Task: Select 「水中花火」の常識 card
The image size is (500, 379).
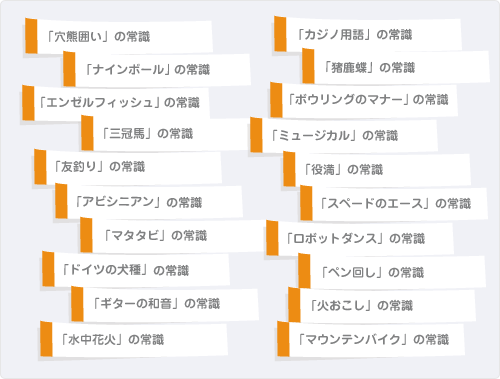Action: pos(134,339)
